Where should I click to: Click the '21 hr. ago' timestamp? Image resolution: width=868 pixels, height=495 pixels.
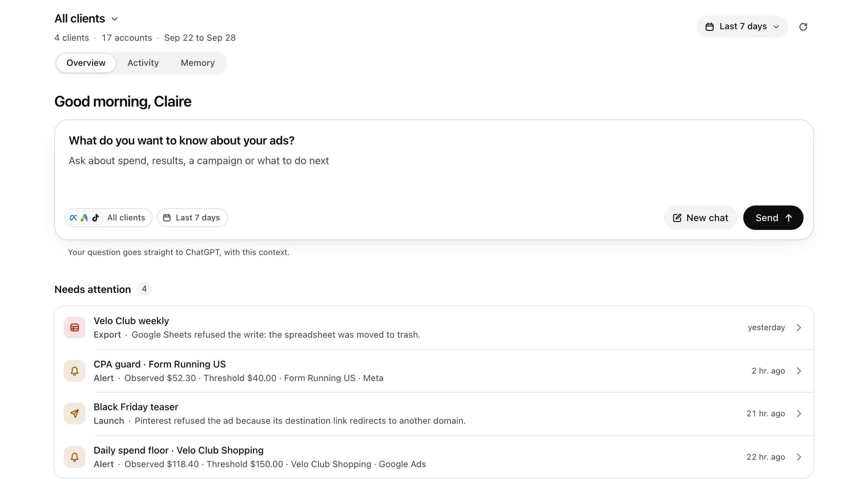pyautogui.click(x=766, y=414)
